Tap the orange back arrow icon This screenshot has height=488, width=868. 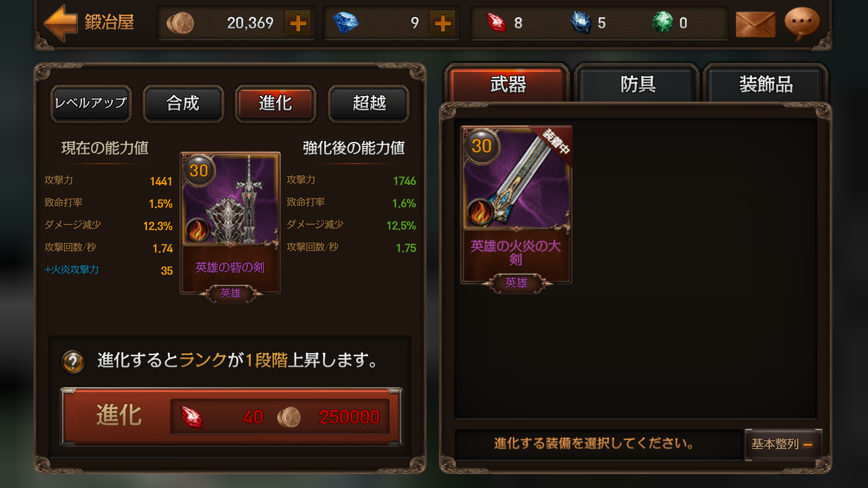pyautogui.click(x=61, y=23)
